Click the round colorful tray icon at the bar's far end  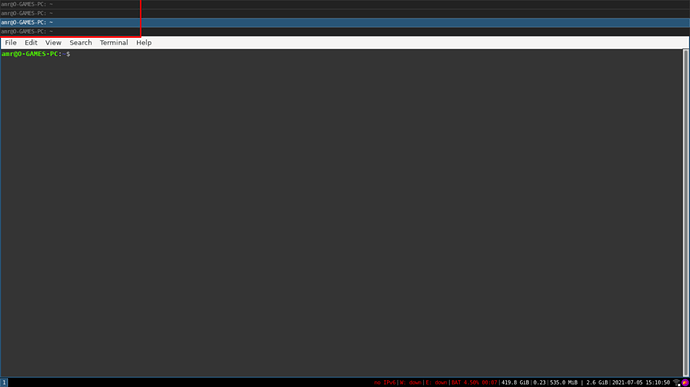pos(685,383)
